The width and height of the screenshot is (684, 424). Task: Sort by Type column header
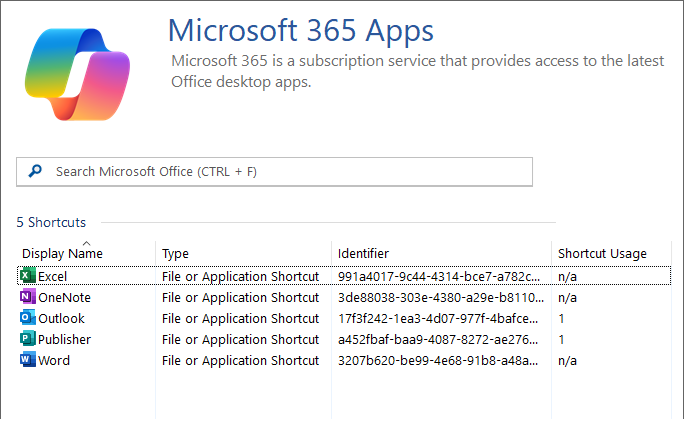coord(175,254)
